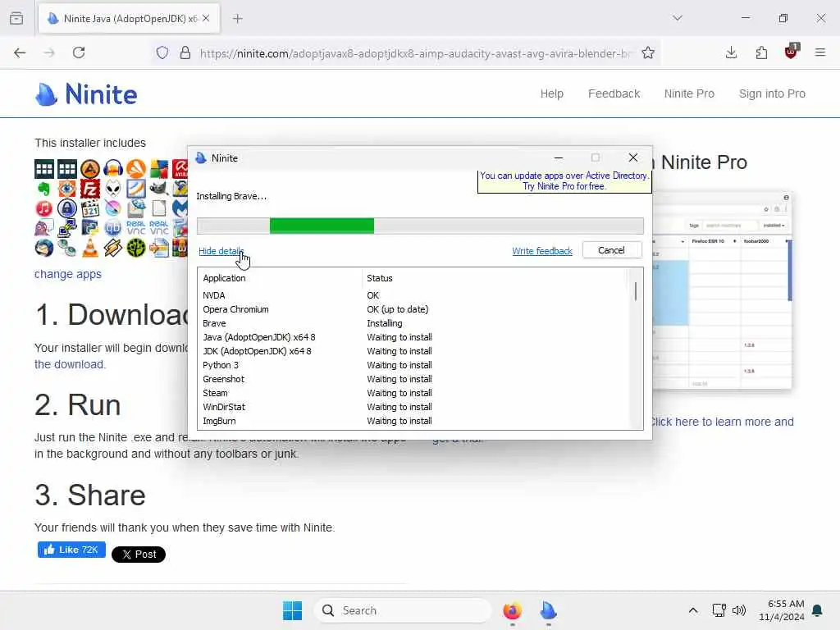
Task: Open the Firefox downloads panel
Action: [731, 52]
